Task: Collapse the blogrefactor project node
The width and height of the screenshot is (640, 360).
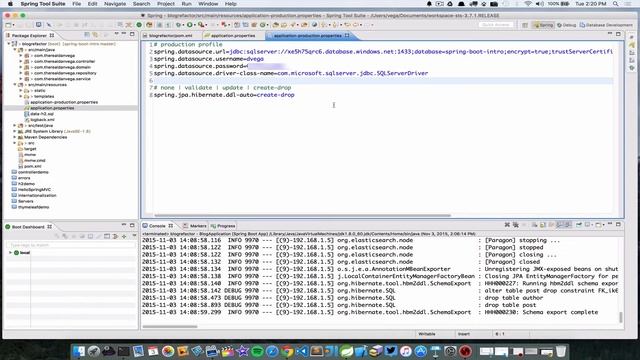Action: coord(9,44)
